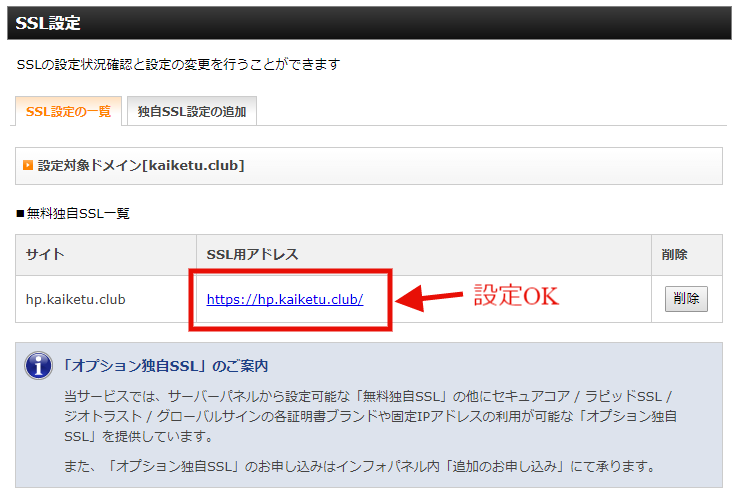Click the 「オプション独自SSL」のご案内 title
The width and height of the screenshot is (740, 496).
click(165, 366)
